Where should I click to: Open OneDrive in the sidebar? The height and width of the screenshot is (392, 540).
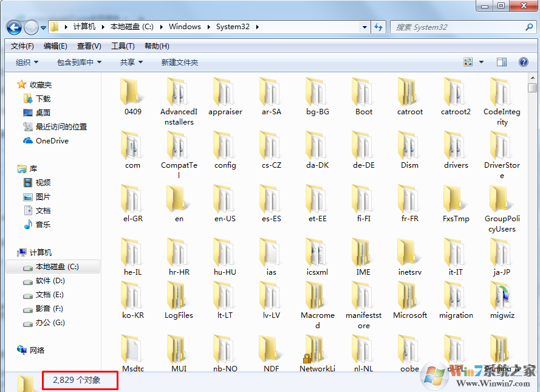(52, 141)
